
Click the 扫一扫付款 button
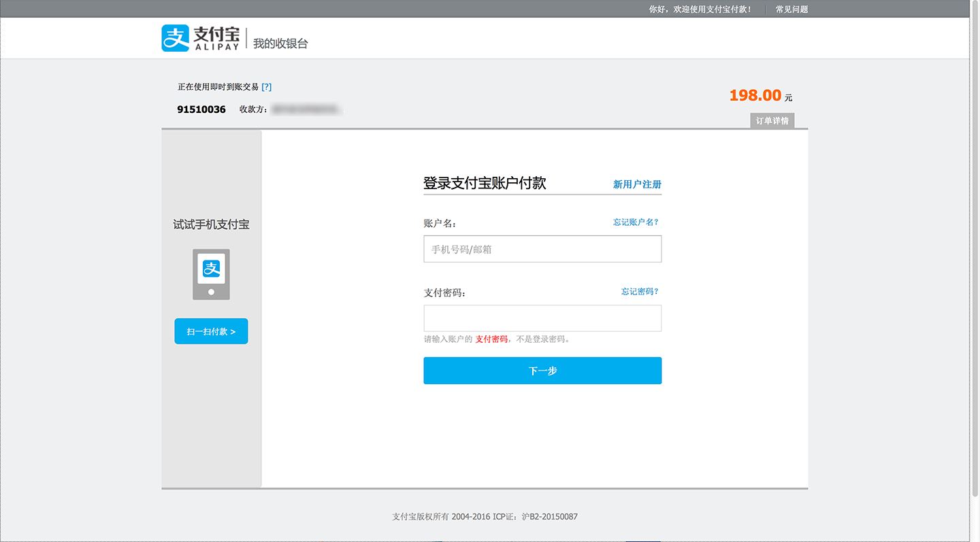point(211,331)
